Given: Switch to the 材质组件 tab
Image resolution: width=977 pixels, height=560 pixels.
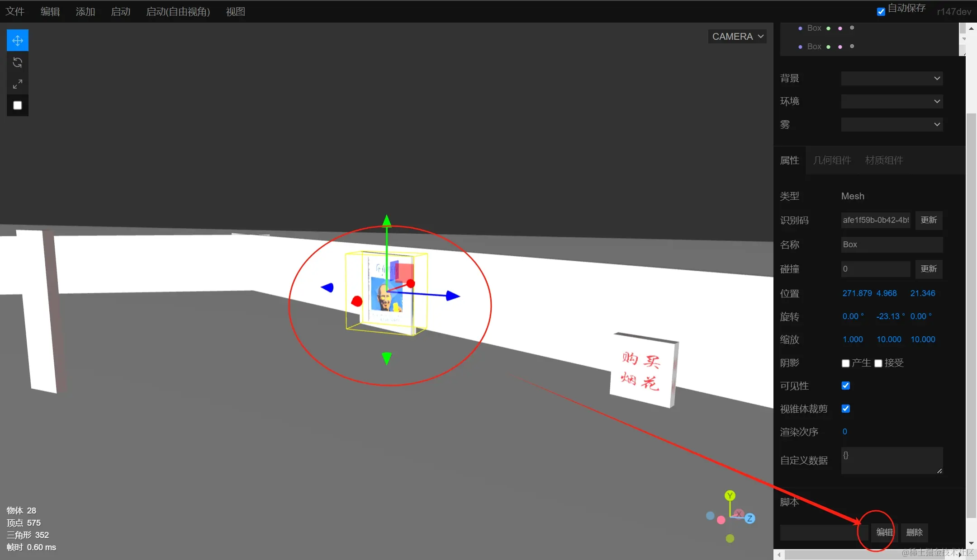Looking at the screenshot, I should coord(884,160).
